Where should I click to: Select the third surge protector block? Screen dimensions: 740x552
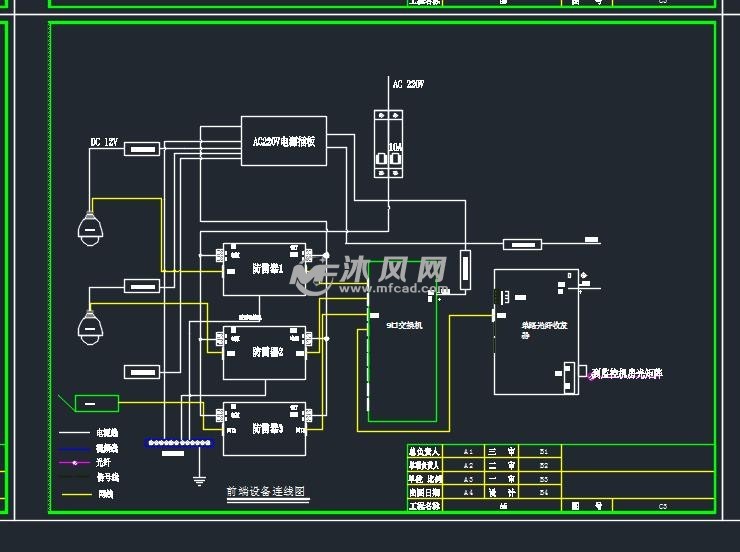pyautogui.click(x=264, y=427)
